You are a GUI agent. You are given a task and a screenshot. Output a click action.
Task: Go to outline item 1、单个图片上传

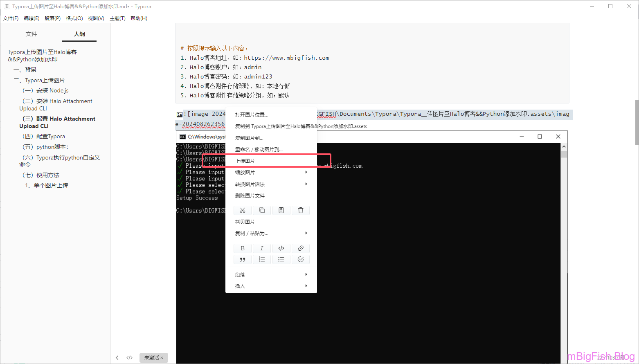47,185
